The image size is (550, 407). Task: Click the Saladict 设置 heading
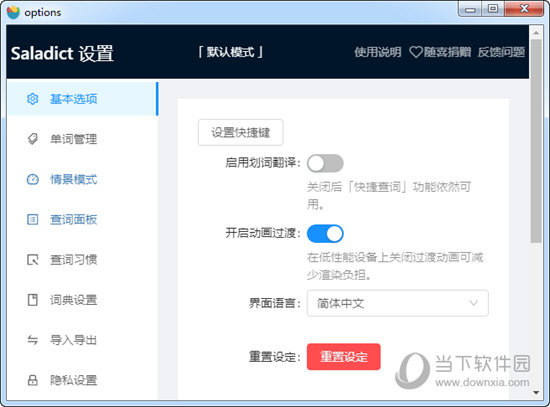62,54
